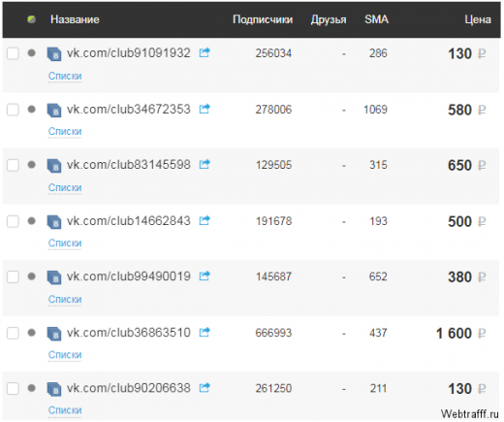
Task: Check the box for vk.com/club14662843
Action: (x=13, y=221)
